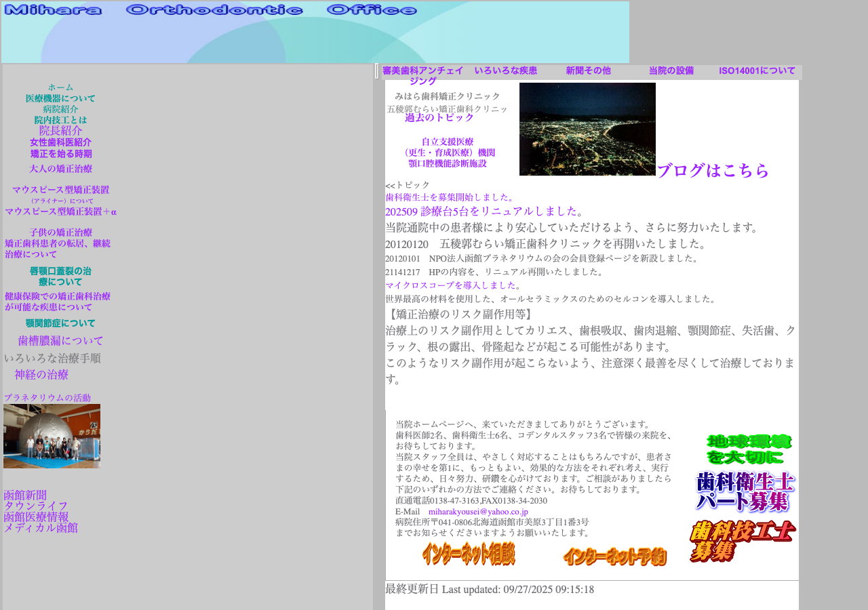
Task: Open the 歯科衛生士パート募集 banner
Action: point(745,492)
